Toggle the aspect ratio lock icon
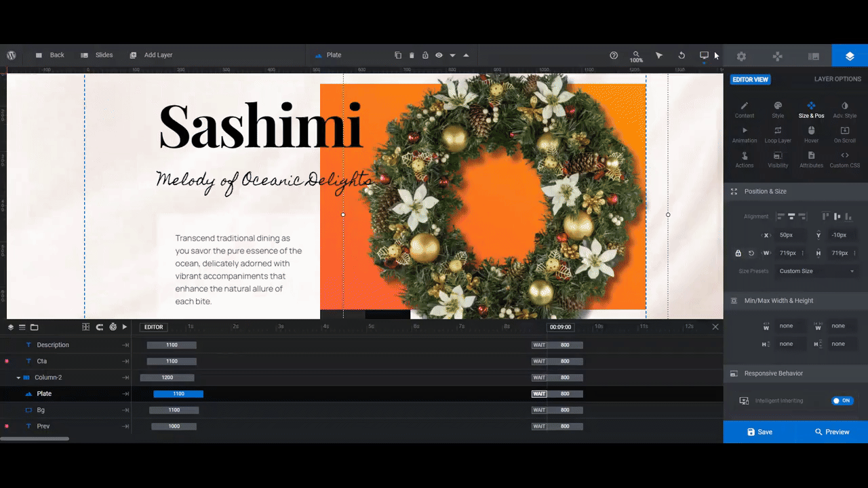Image resolution: width=868 pixels, height=488 pixels. click(x=738, y=253)
